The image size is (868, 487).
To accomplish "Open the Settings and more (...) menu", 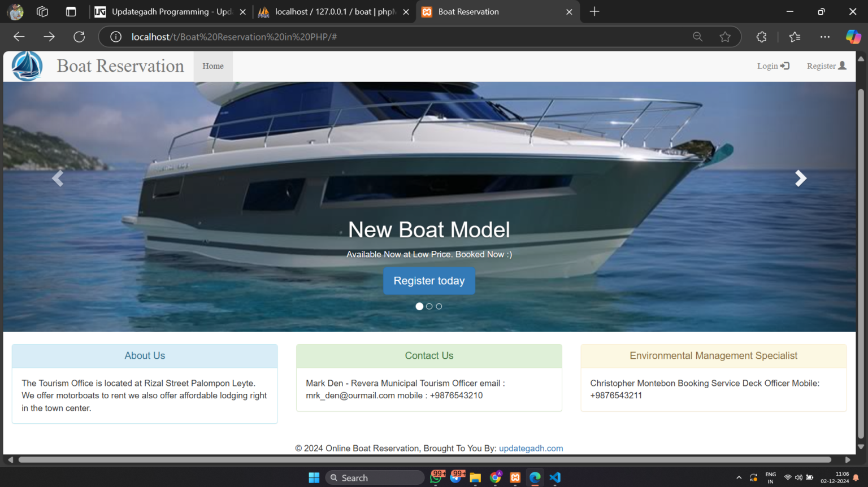I will click(825, 37).
